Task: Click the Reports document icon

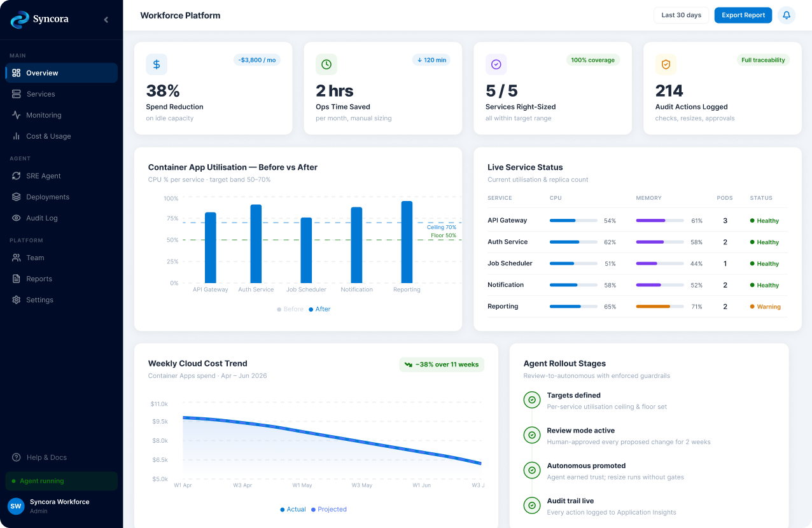Action: (x=17, y=279)
